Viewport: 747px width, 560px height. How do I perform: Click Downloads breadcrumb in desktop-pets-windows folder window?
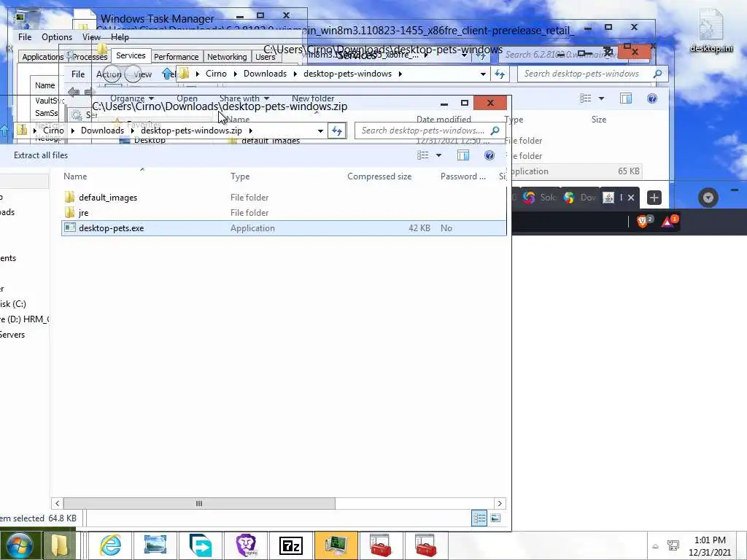point(265,74)
